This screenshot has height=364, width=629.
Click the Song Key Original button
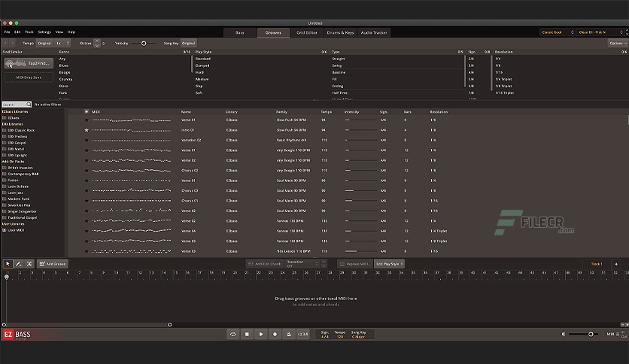point(189,43)
